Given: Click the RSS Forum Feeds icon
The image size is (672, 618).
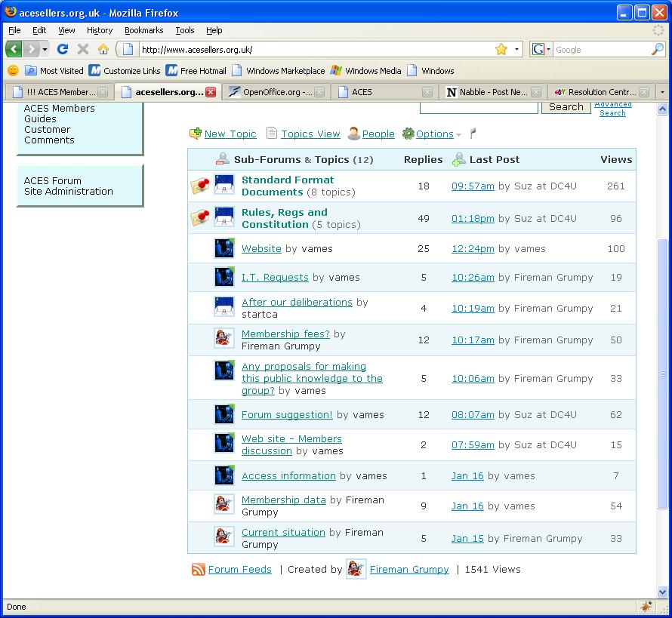Looking at the screenshot, I should click(198, 570).
